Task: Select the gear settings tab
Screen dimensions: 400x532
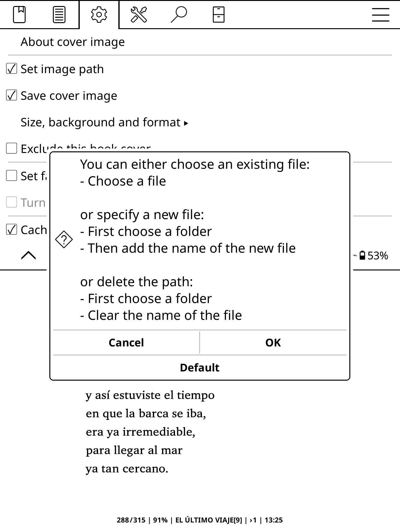Action: [99, 15]
